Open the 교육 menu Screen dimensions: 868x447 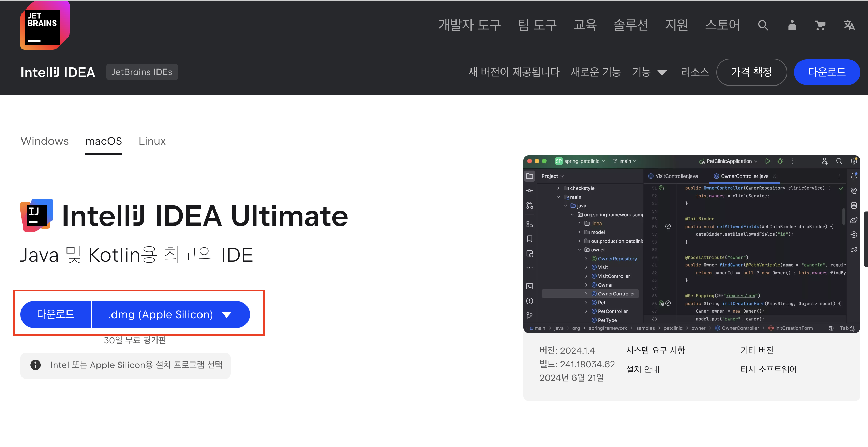point(585,25)
